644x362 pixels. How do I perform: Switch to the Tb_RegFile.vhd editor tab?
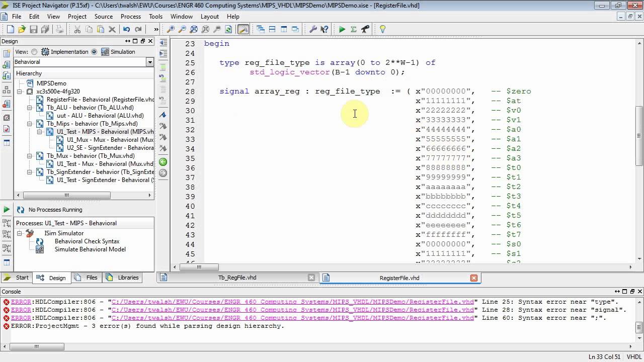coord(237,278)
